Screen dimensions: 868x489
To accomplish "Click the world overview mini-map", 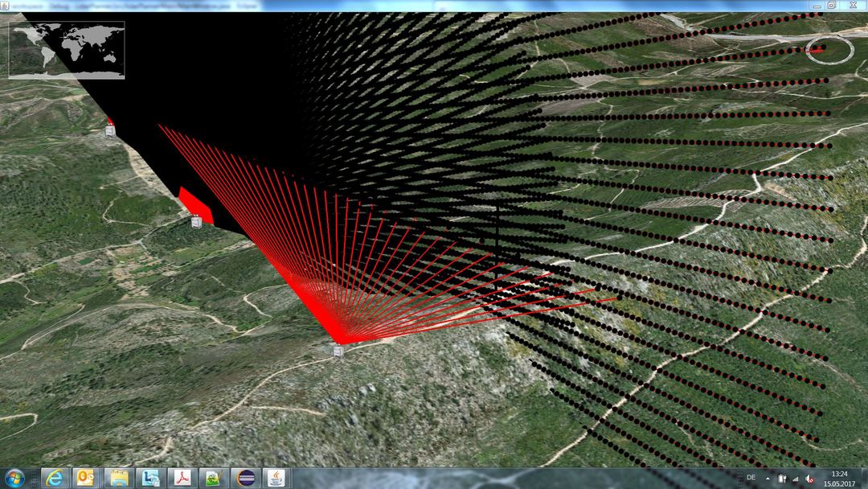I will click(67, 49).
